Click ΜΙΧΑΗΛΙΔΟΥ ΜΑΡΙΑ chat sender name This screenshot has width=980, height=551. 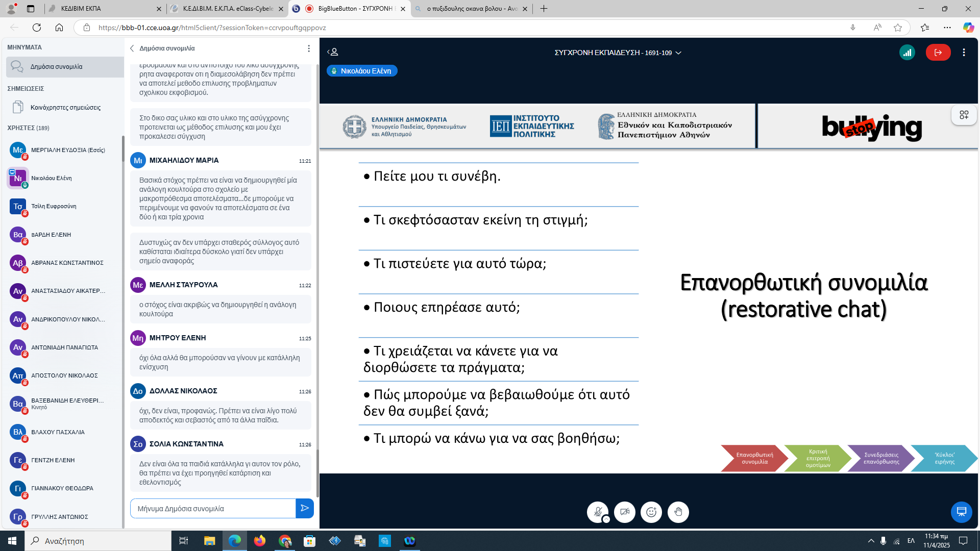[x=184, y=160]
